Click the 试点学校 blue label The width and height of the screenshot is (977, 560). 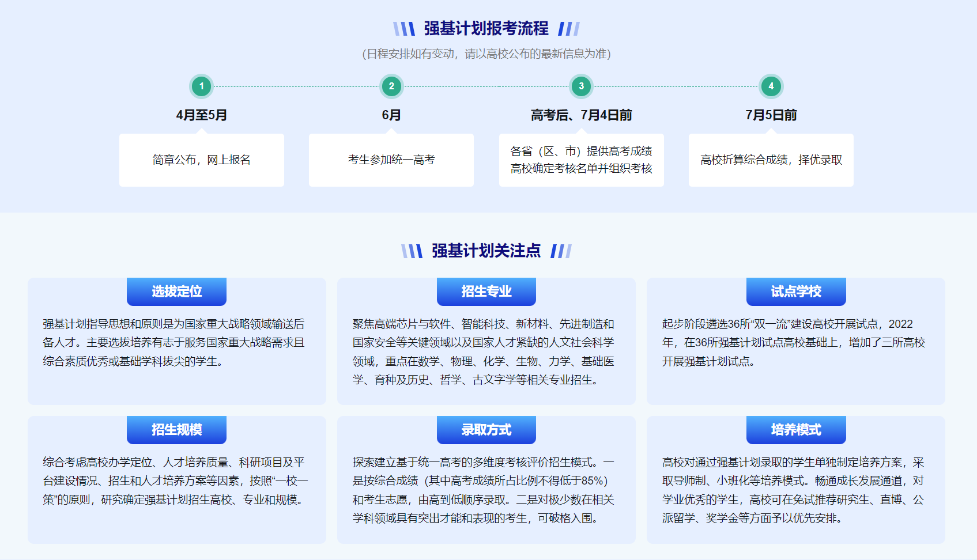click(x=795, y=292)
